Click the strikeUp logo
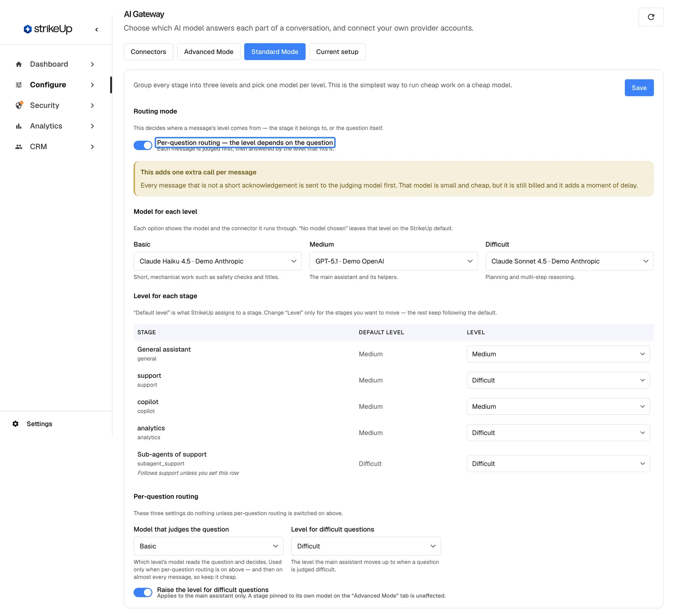 (x=48, y=29)
